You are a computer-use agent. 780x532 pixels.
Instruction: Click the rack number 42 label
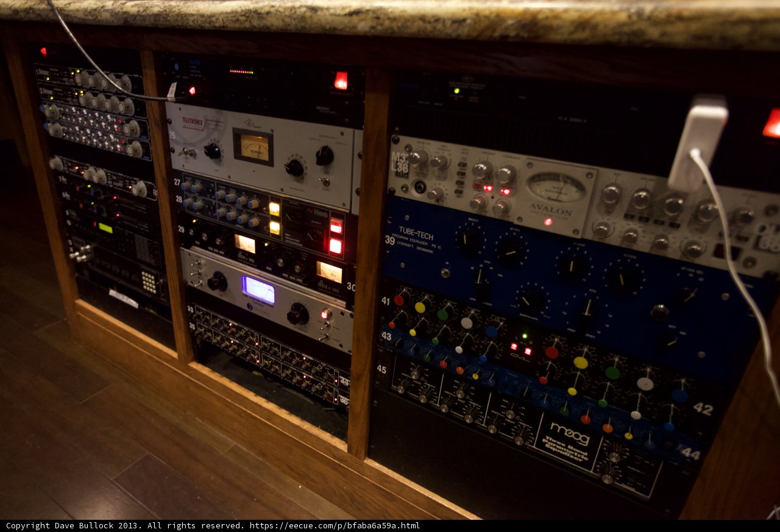(703, 409)
